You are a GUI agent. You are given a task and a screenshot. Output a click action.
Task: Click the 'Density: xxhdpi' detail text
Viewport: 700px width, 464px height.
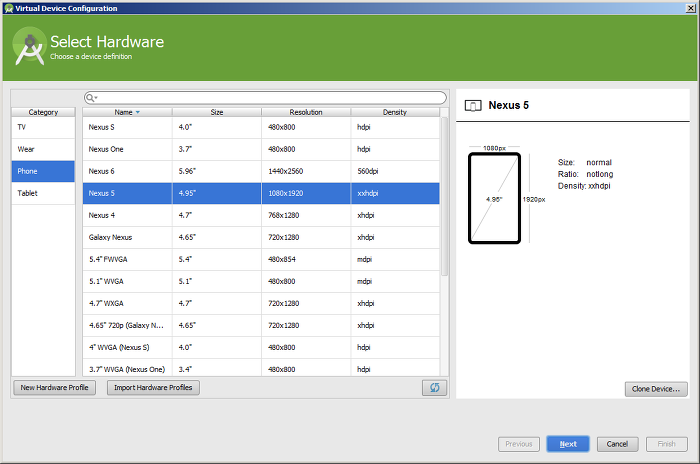[584, 186]
